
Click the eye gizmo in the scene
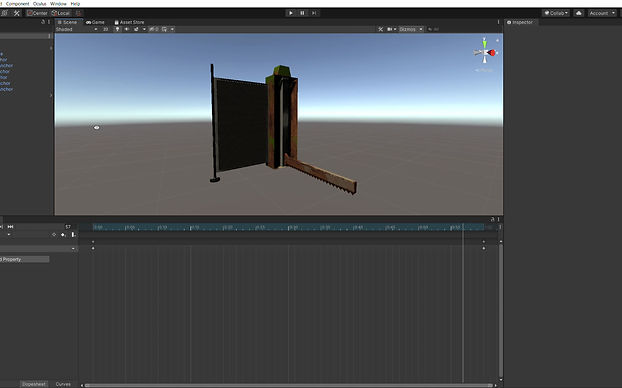pyautogui.click(x=96, y=127)
